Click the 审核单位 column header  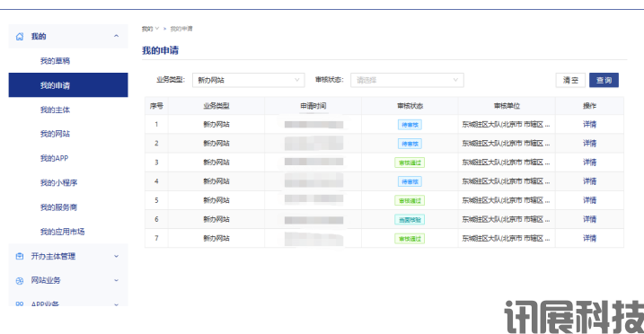[x=507, y=106]
